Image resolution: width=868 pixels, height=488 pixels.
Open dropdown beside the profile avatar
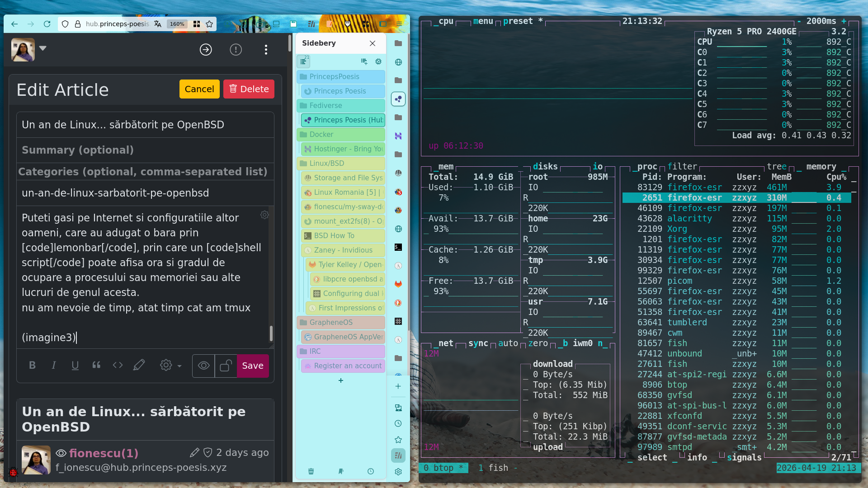pos(43,48)
